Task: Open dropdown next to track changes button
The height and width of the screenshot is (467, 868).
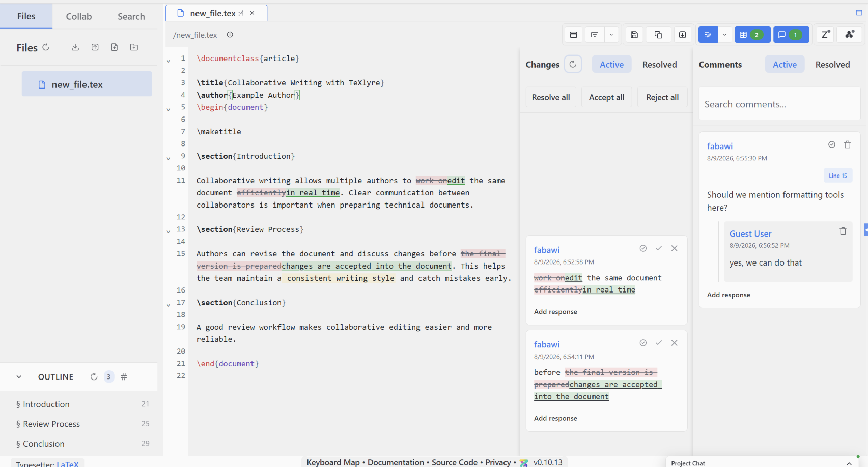Action: 724,35
